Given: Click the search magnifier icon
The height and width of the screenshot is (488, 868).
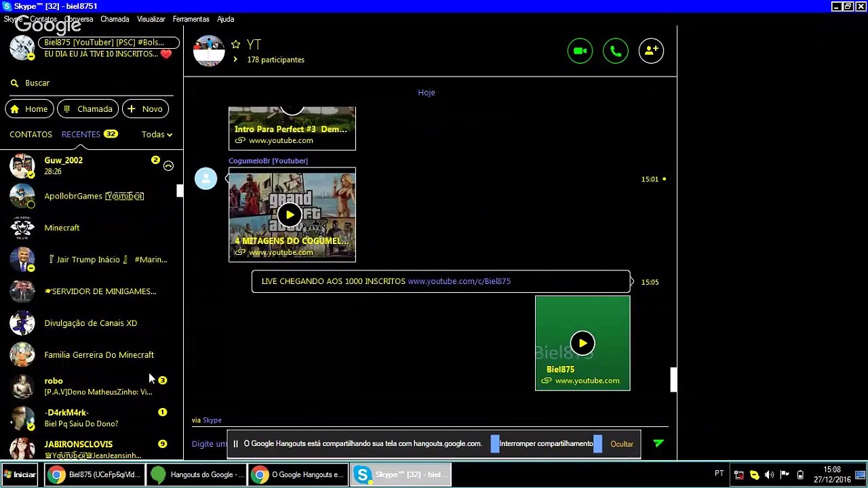Looking at the screenshot, I should pos(14,83).
